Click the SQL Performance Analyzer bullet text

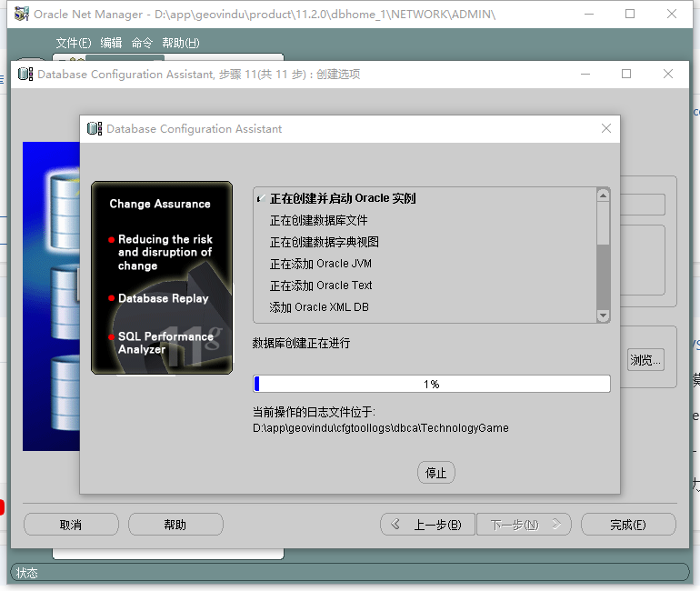(165, 343)
